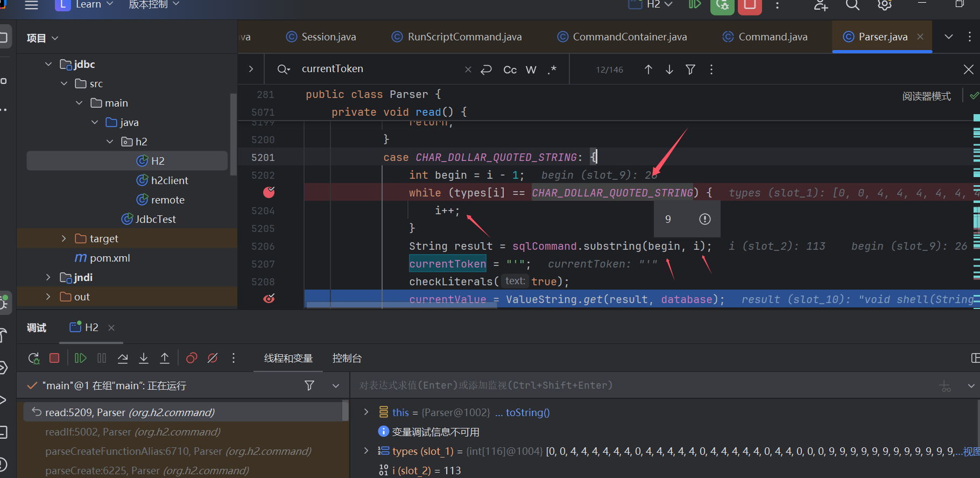Go to next search occurrence
This screenshot has height=478, width=980.
coord(669,69)
